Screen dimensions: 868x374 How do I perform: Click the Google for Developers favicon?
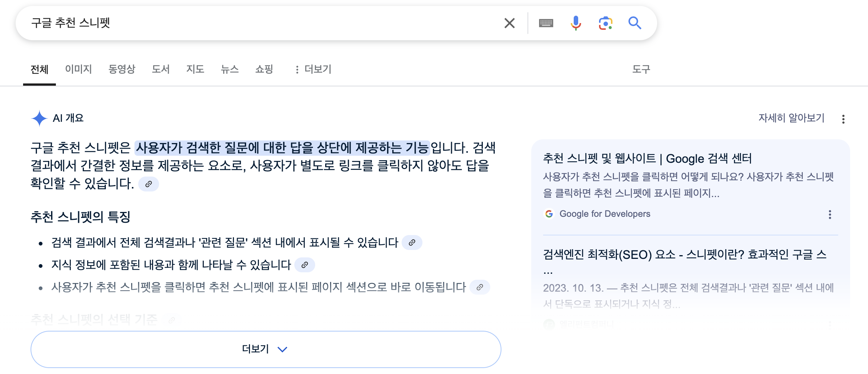pos(549,214)
